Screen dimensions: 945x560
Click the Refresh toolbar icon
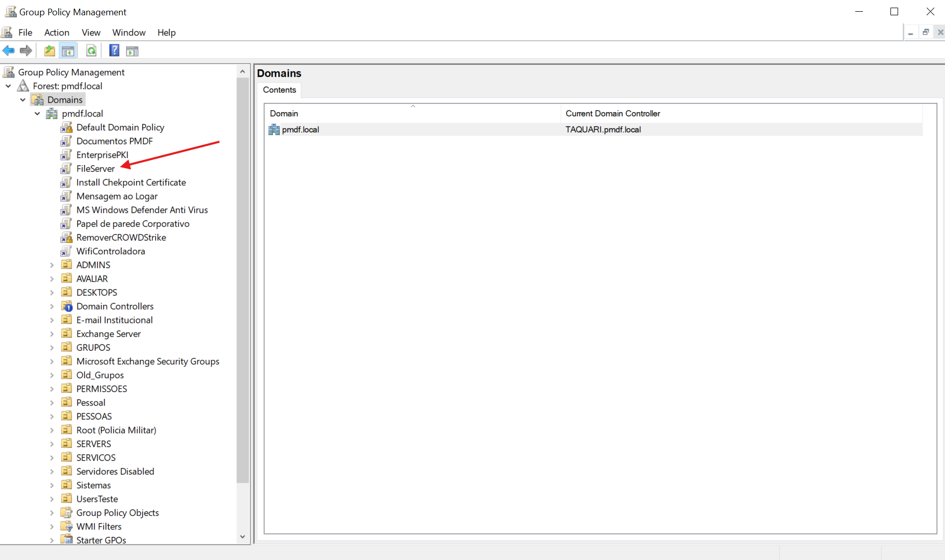pyautogui.click(x=91, y=51)
